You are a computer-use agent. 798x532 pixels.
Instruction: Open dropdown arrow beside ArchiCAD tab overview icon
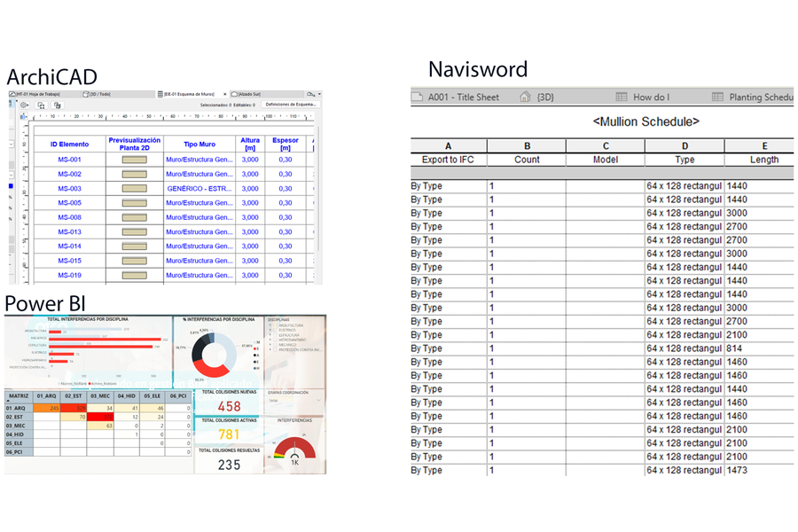(x=319, y=94)
